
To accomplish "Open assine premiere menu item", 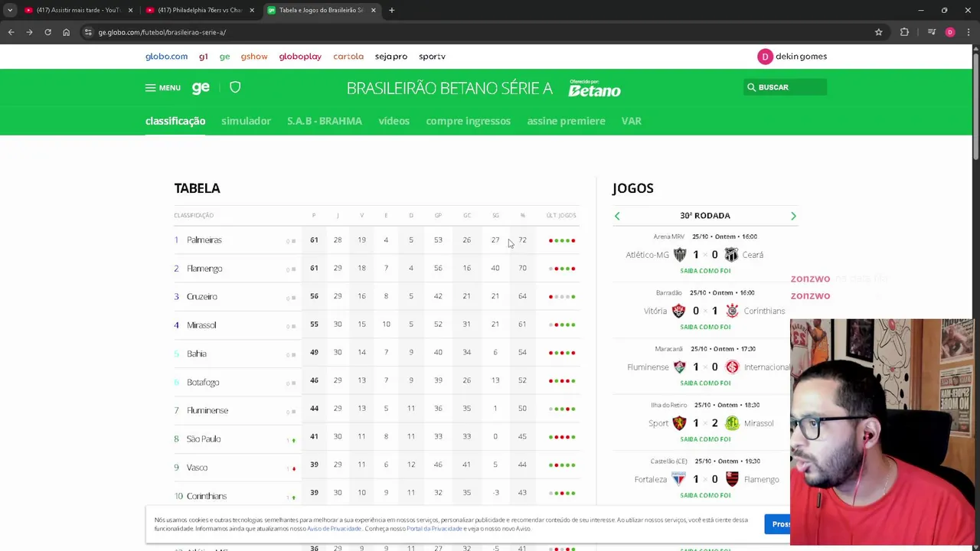I will click(566, 121).
